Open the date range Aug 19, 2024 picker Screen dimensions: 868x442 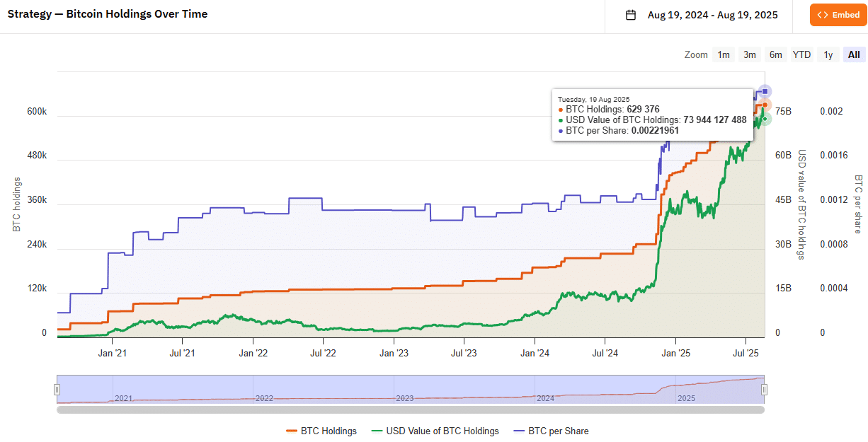[712, 15]
